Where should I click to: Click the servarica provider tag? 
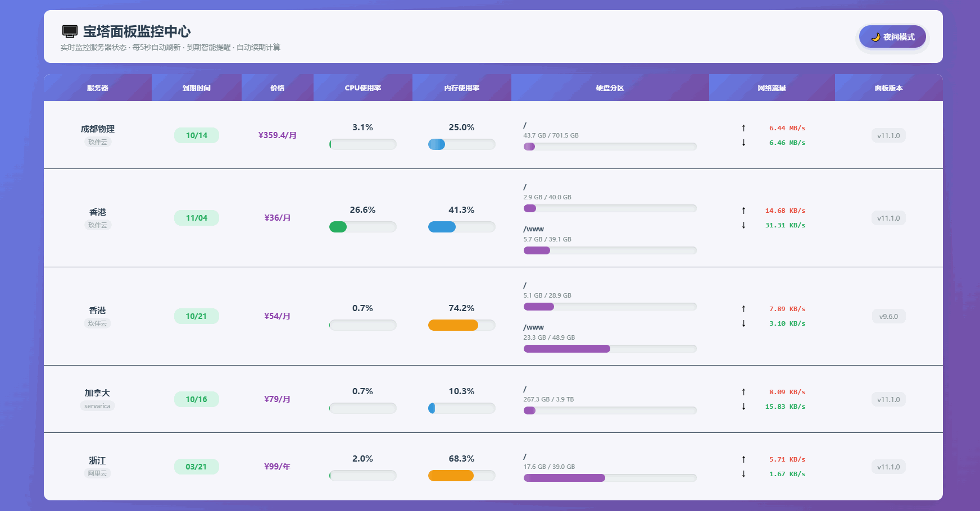[97, 406]
